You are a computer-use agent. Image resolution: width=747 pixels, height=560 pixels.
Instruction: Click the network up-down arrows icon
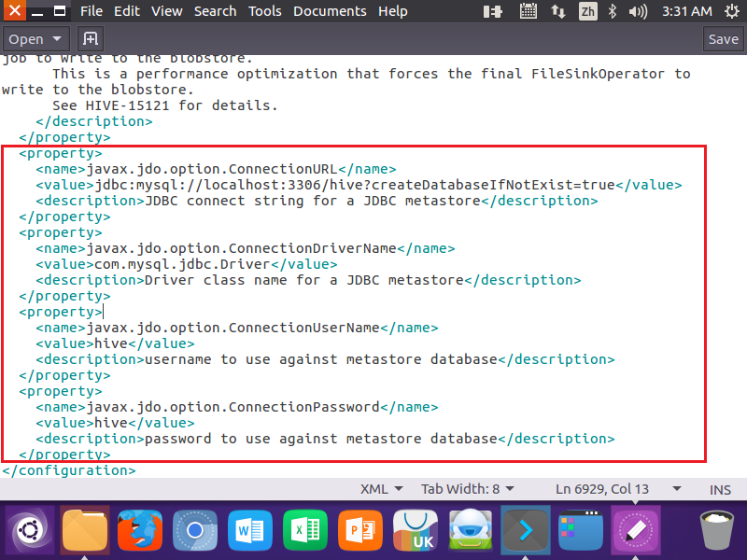[558, 11]
